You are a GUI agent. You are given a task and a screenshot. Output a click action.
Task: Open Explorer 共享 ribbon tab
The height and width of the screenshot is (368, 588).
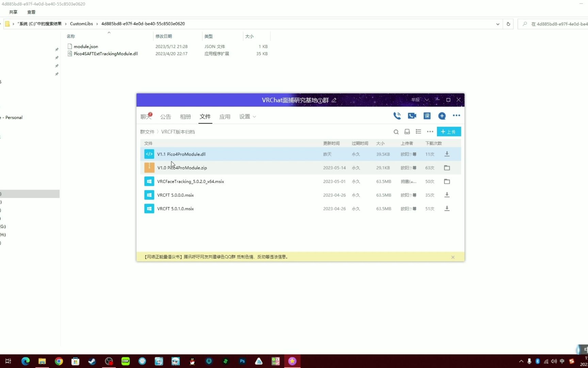(x=13, y=12)
